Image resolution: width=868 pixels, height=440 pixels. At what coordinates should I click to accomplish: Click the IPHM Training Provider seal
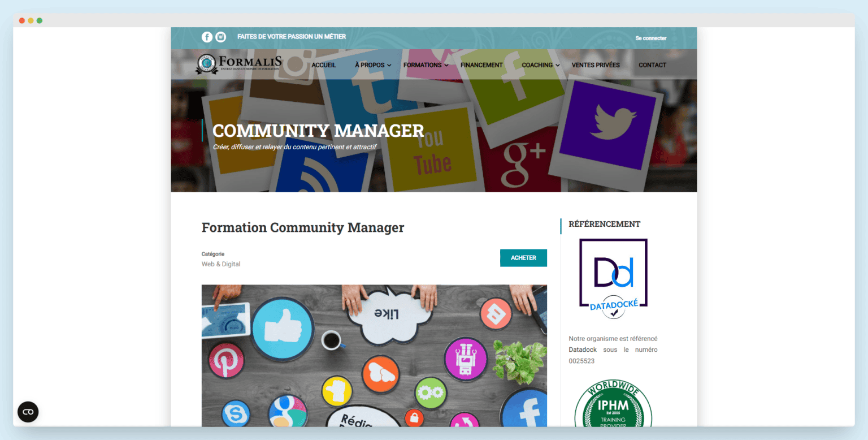tap(613, 404)
